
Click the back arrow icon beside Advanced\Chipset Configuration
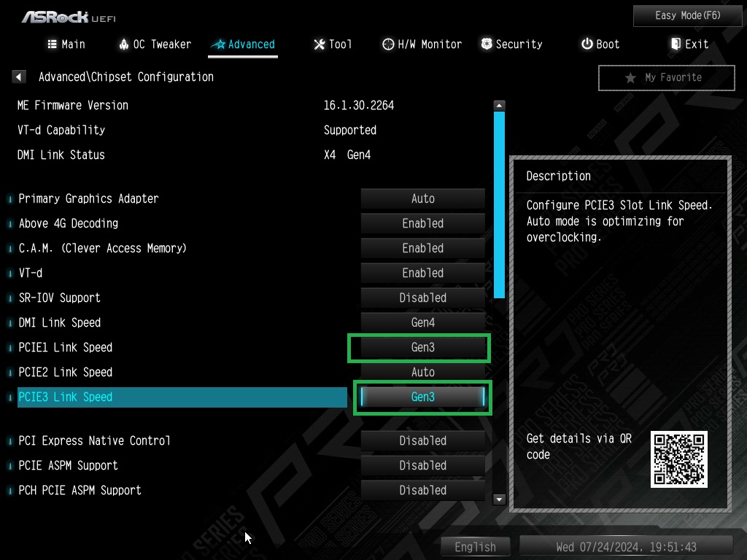tap(20, 77)
